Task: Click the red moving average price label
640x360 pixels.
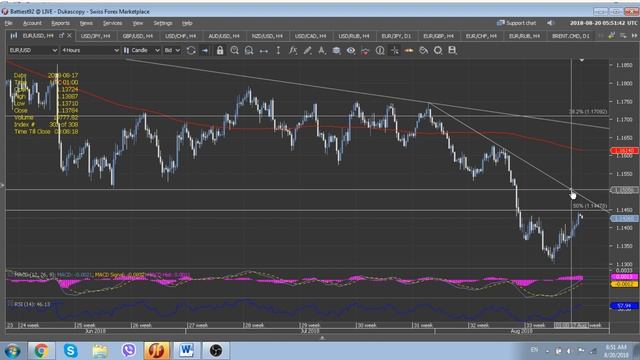Action: pyautogui.click(x=624, y=151)
